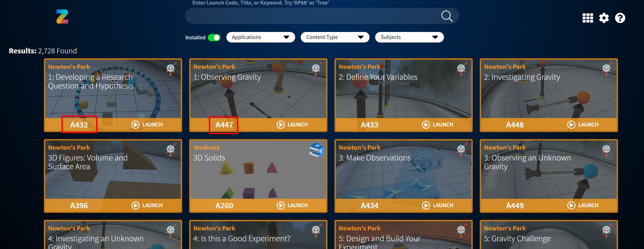Launch Developing a Research Question activity A432
Image resolution: width=644 pixels, height=249 pixels.
coord(147,125)
